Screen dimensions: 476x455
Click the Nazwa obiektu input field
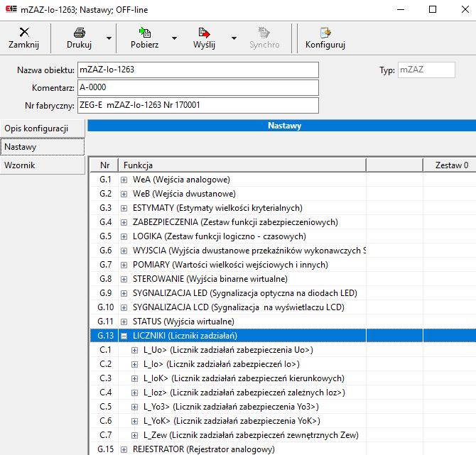(198, 70)
